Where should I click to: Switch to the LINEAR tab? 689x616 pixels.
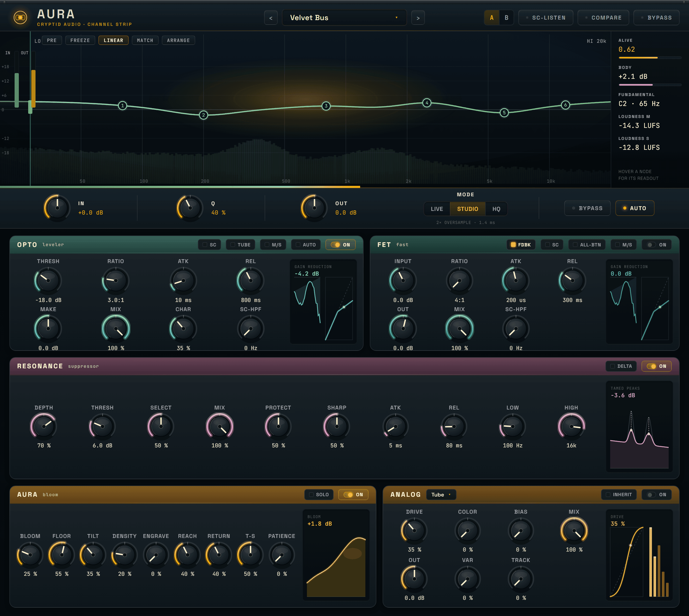[113, 40]
